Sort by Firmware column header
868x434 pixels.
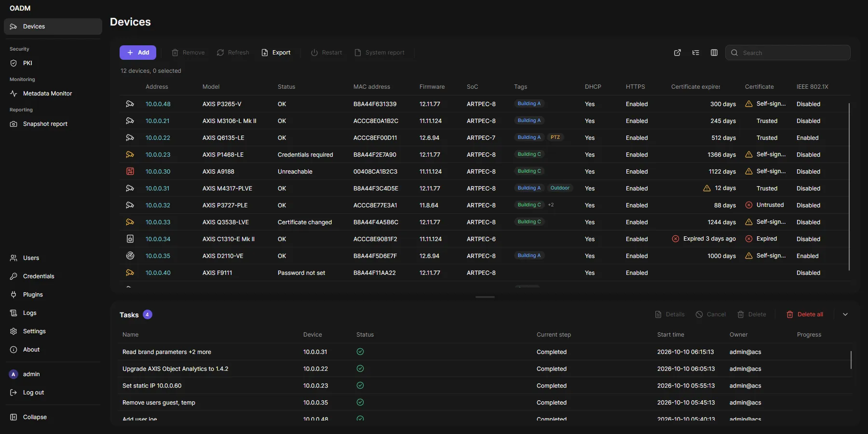coord(432,87)
